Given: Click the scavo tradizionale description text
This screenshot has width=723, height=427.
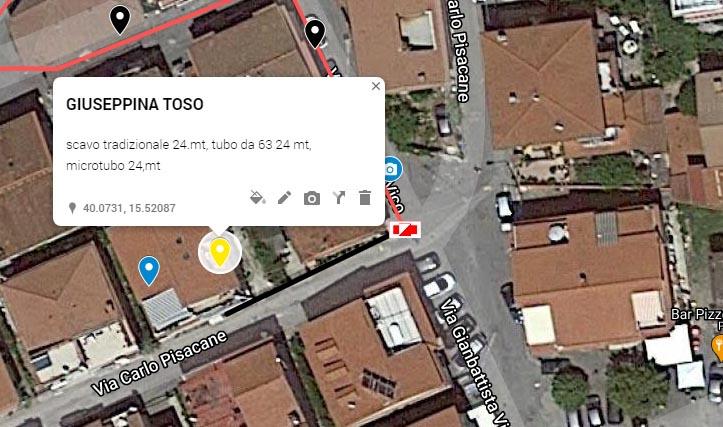Looking at the screenshot, I should point(189,155).
